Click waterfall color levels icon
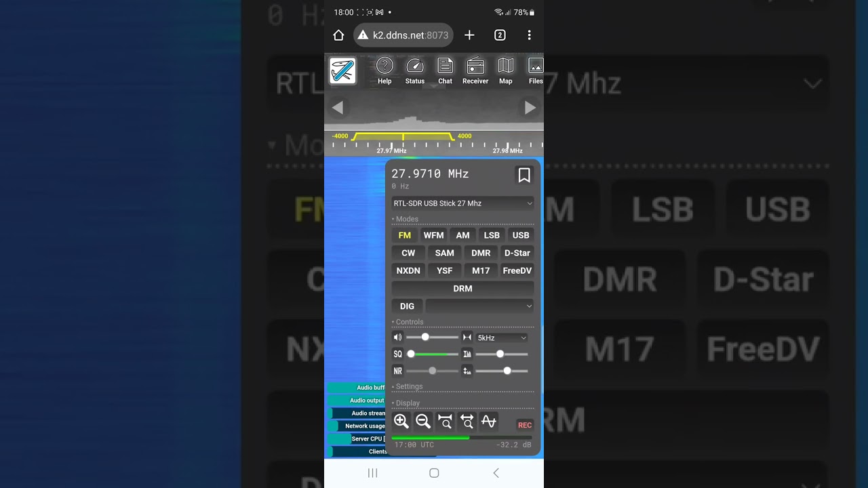This screenshot has width=868, height=488. click(x=467, y=354)
